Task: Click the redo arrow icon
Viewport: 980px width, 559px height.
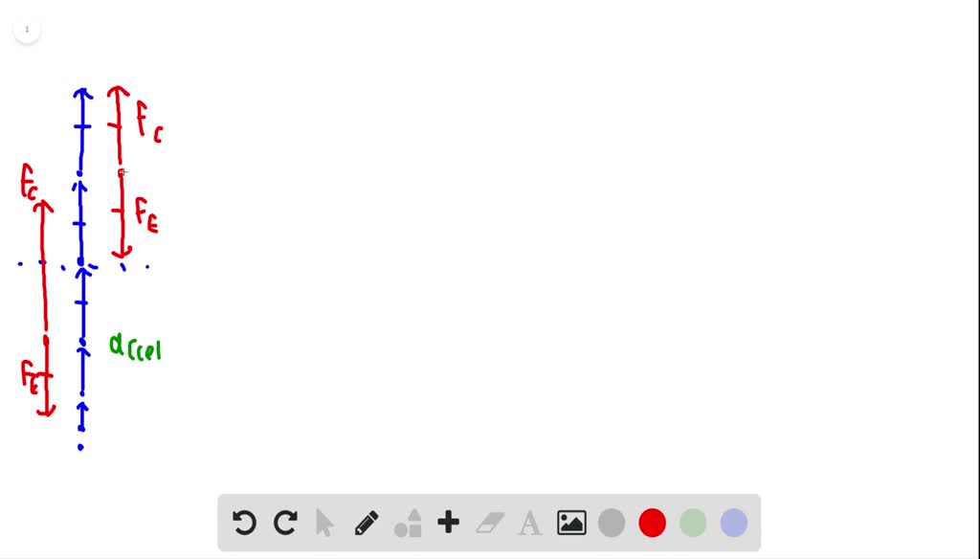Action: click(285, 523)
